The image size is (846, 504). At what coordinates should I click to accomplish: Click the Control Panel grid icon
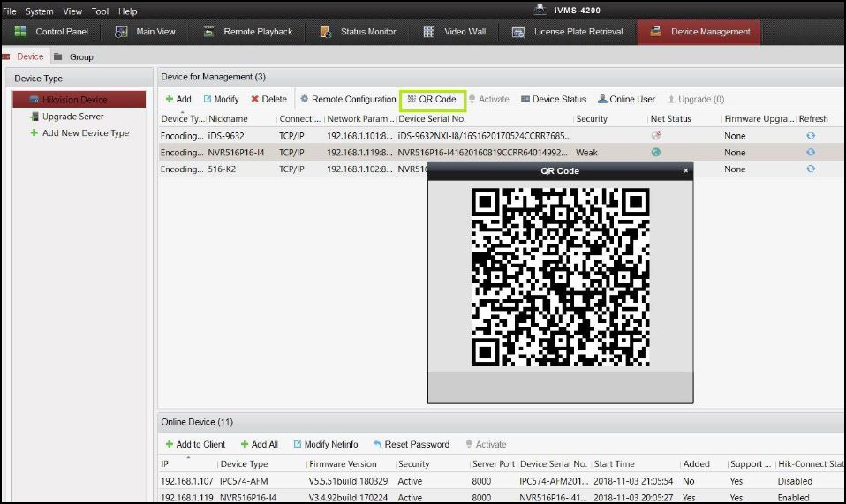point(20,31)
